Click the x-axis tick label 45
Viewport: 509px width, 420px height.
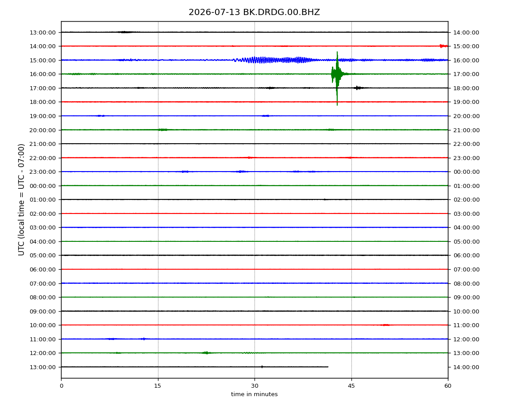point(351,386)
